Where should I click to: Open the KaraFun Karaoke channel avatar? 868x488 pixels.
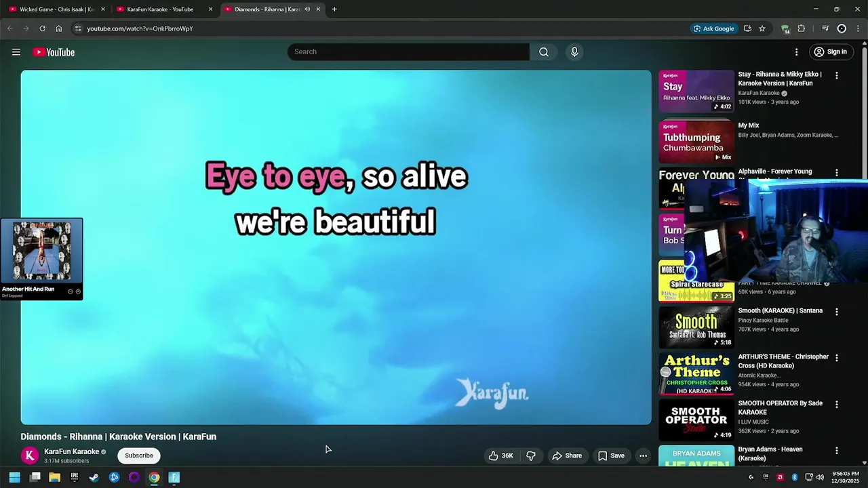point(30,455)
